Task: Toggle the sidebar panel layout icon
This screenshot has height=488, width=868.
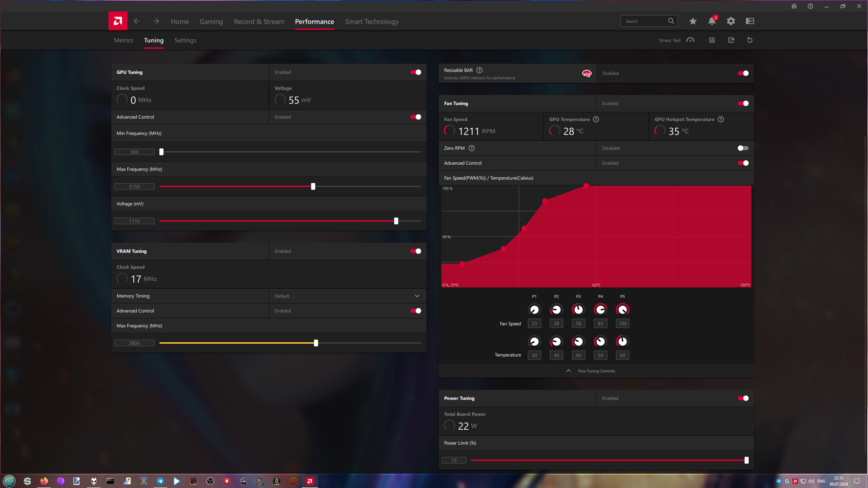Action: click(x=750, y=21)
